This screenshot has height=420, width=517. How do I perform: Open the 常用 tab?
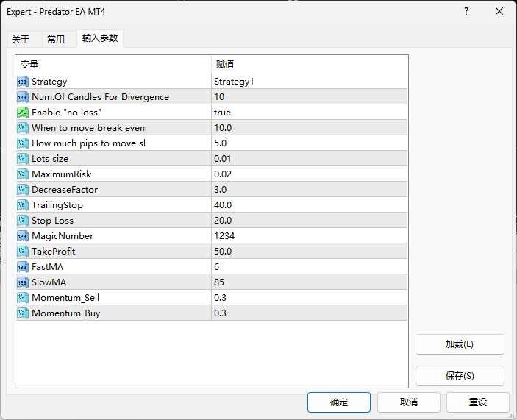coord(56,40)
